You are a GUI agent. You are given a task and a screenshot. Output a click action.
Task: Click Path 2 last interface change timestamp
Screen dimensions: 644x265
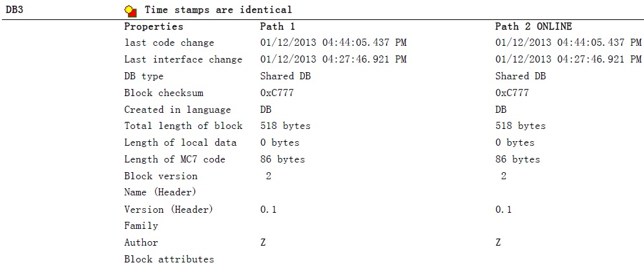pyautogui.click(x=568, y=59)
